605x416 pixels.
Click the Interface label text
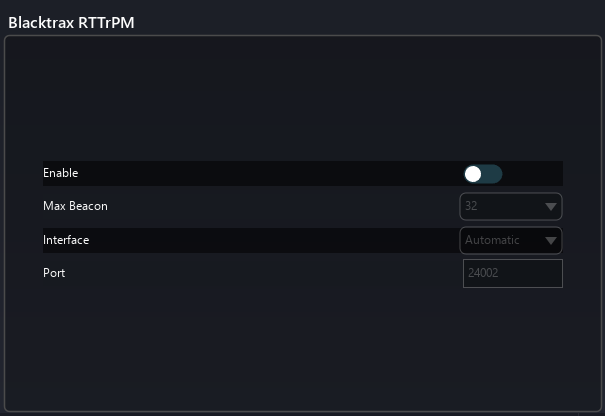click(x=66, y=240)
